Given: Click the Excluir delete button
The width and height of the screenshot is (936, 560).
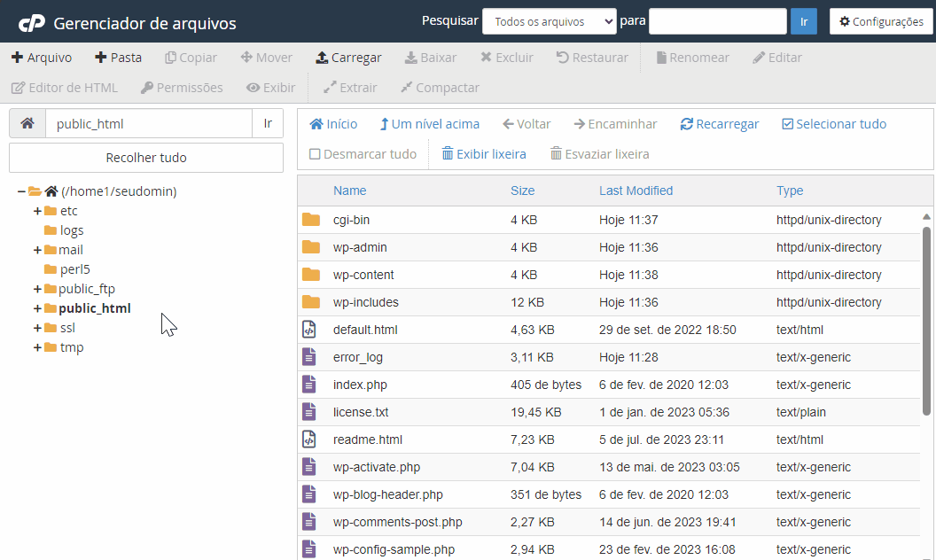Looking at the screenshot, I should pos(507,58).
